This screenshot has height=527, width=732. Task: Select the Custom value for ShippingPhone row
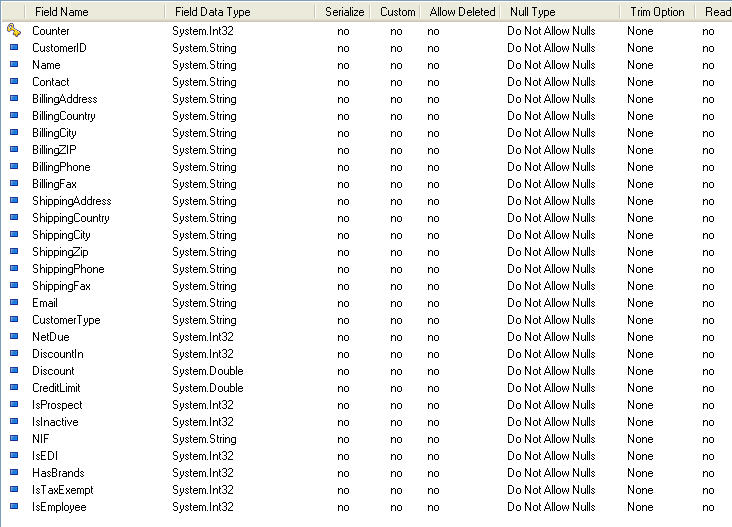[x=396, y=269]
